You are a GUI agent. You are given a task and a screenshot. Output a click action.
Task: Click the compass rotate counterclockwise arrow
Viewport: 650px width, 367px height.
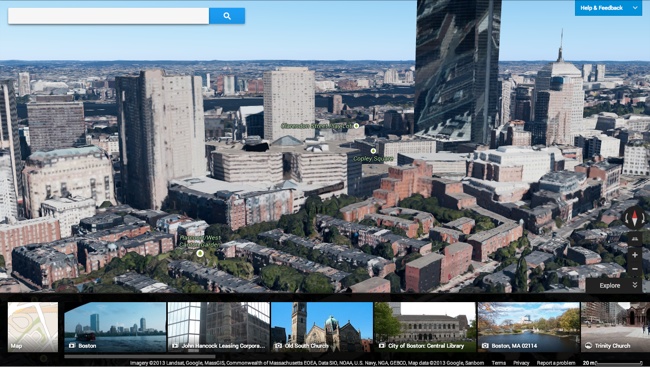tap(627, 219)
